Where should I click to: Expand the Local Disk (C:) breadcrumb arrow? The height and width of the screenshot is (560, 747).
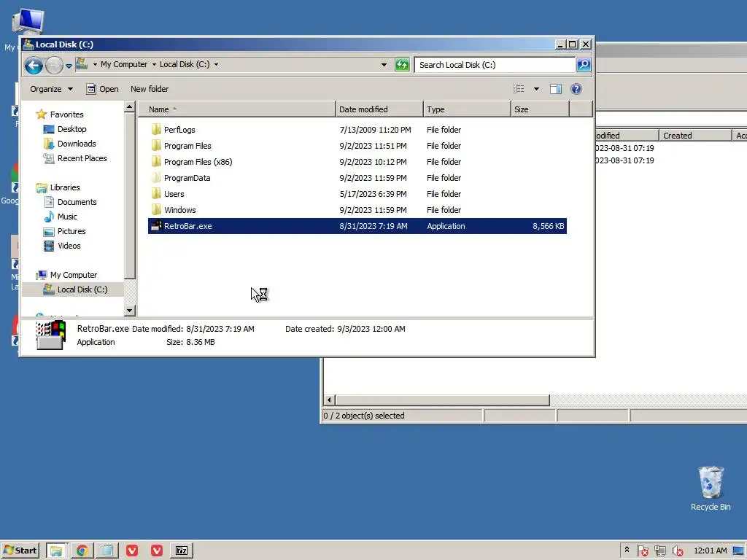click(216, 64)
